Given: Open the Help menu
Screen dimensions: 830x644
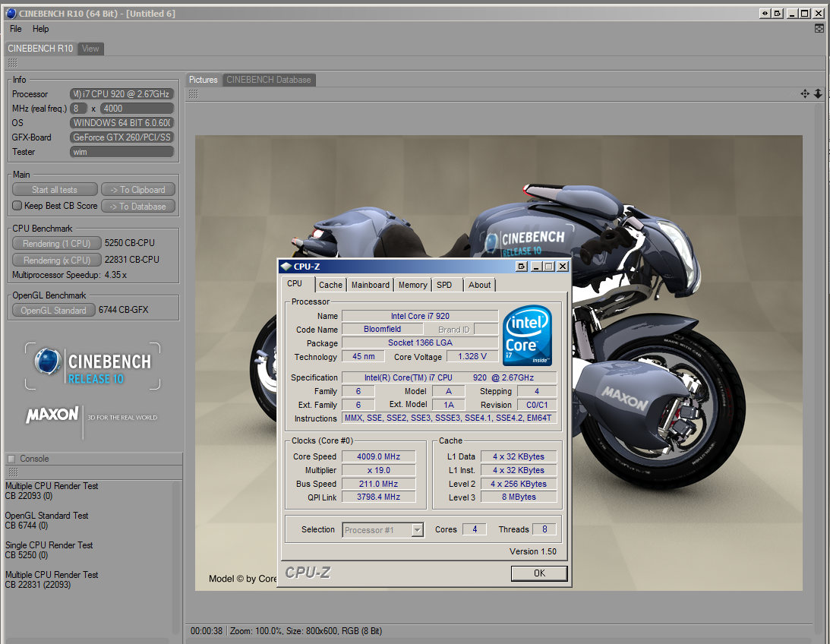Looking at the screenshot, I should pos(40,29).
